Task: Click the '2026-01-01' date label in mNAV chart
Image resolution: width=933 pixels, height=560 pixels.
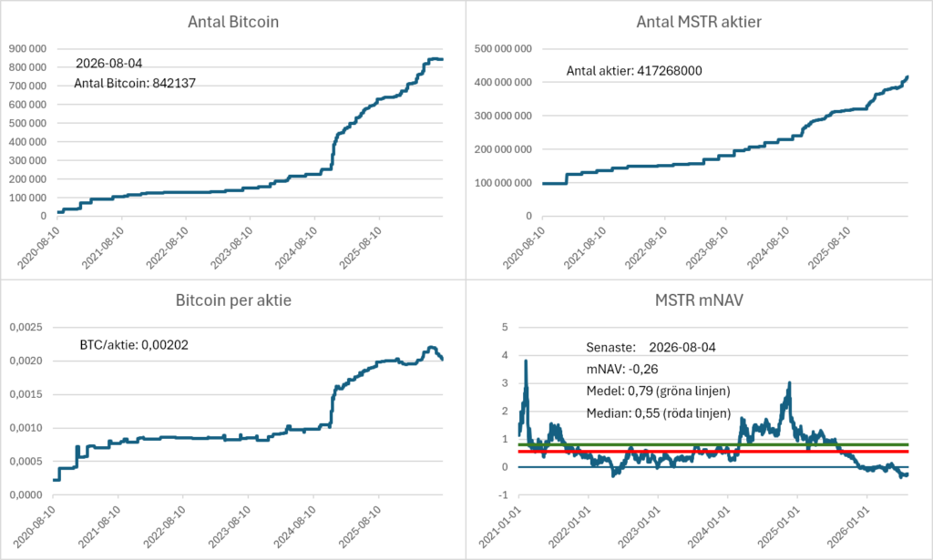Action: [847, 526]
